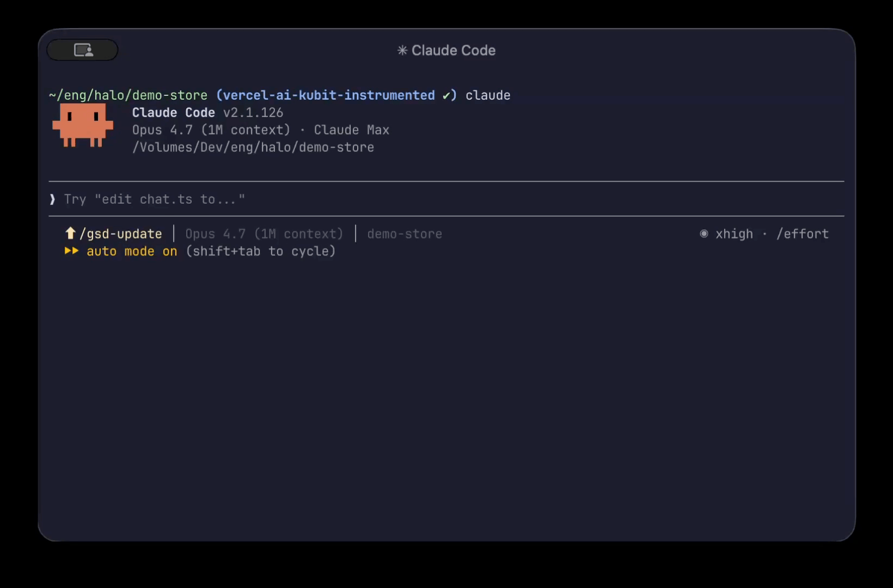
Task: Click the "auto mode on" indicator
Action: [x=132, y=252]
